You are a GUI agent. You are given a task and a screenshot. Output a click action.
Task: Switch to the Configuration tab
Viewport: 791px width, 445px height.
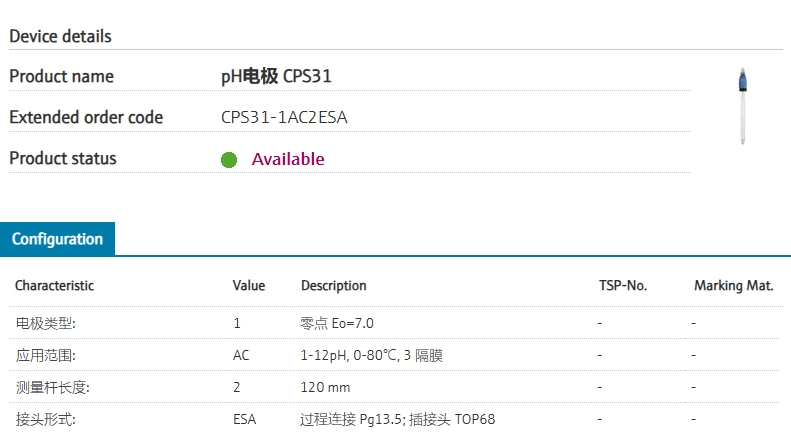coord(57,239)
